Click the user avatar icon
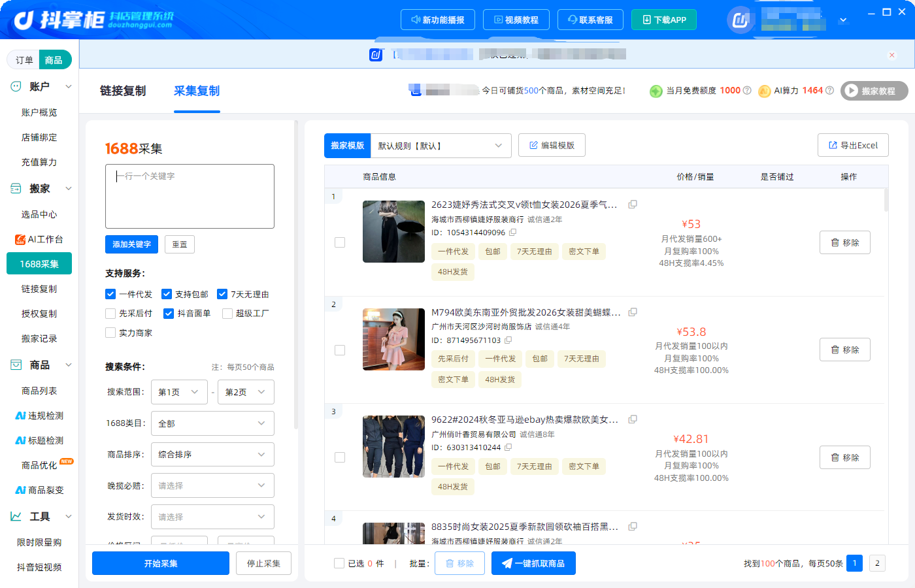The image size is (915, 588). point(740,20)
